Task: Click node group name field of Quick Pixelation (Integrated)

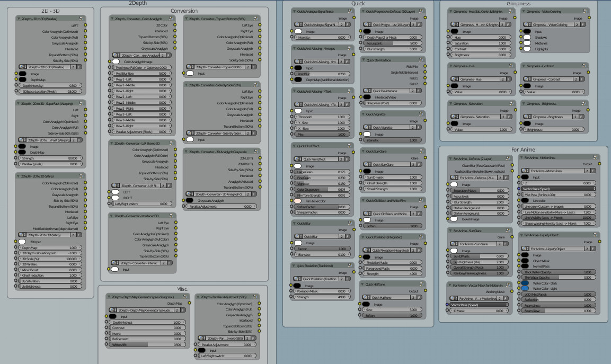Action: (391, 250)
